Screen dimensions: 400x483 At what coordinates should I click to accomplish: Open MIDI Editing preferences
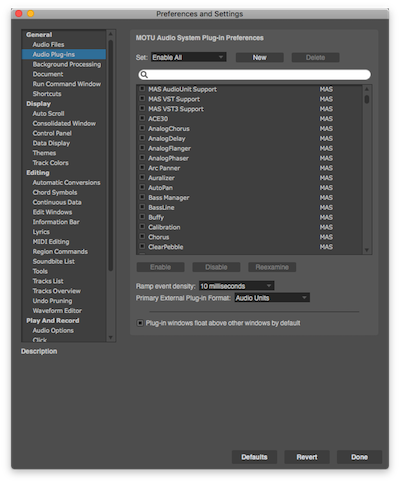click(x=51, y=241)
